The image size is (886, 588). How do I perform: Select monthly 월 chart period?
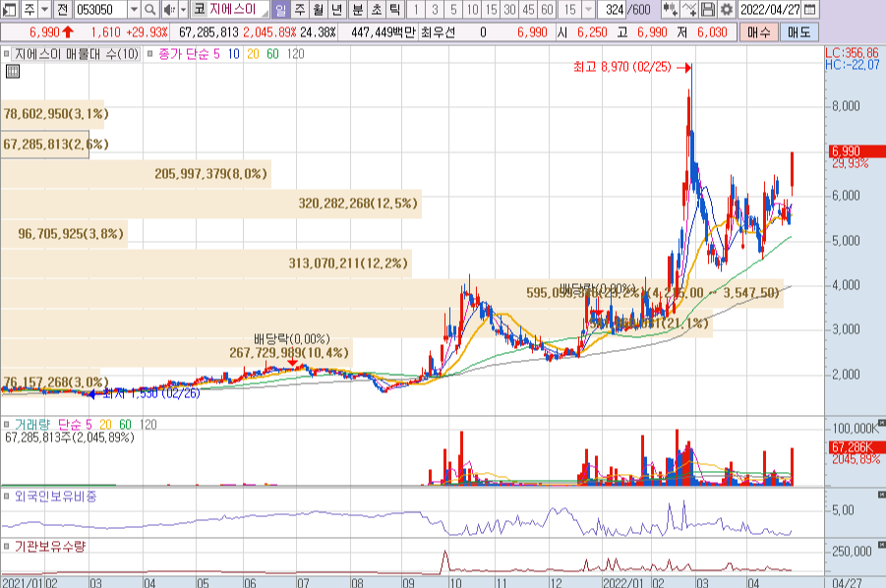point(319,9)
